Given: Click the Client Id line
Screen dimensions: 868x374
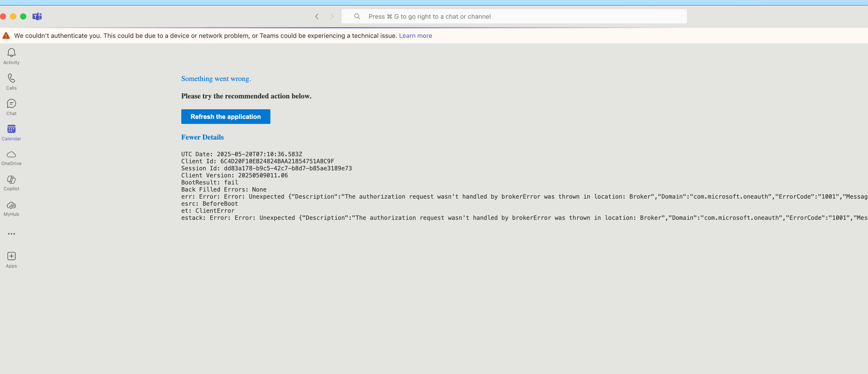Looking at the screenshot, I should click(258, 162).
